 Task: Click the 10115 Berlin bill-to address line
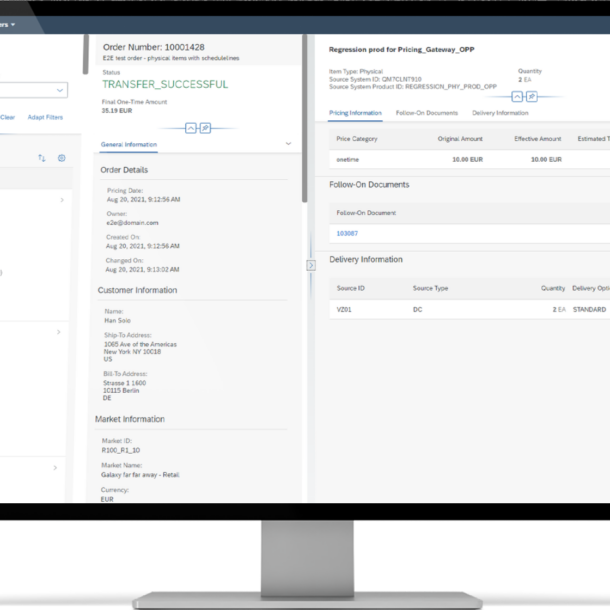[121, 391]
